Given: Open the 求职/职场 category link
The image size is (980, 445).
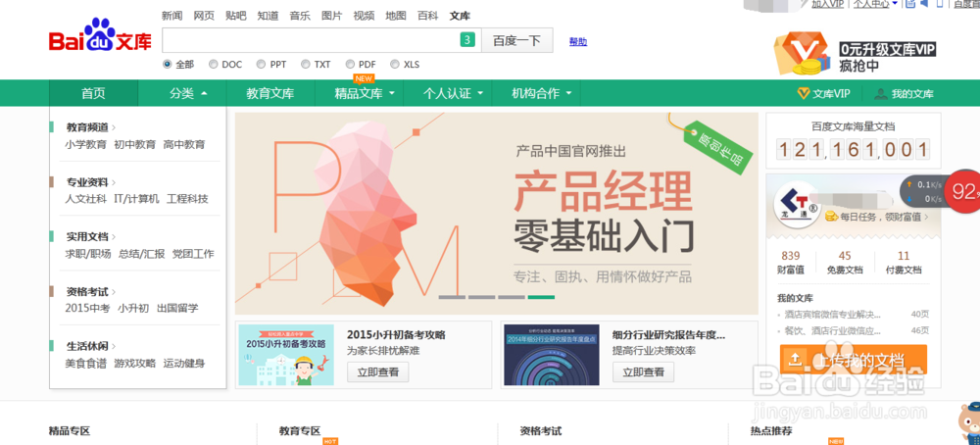Looking at the screenshot, I should 88,254.
